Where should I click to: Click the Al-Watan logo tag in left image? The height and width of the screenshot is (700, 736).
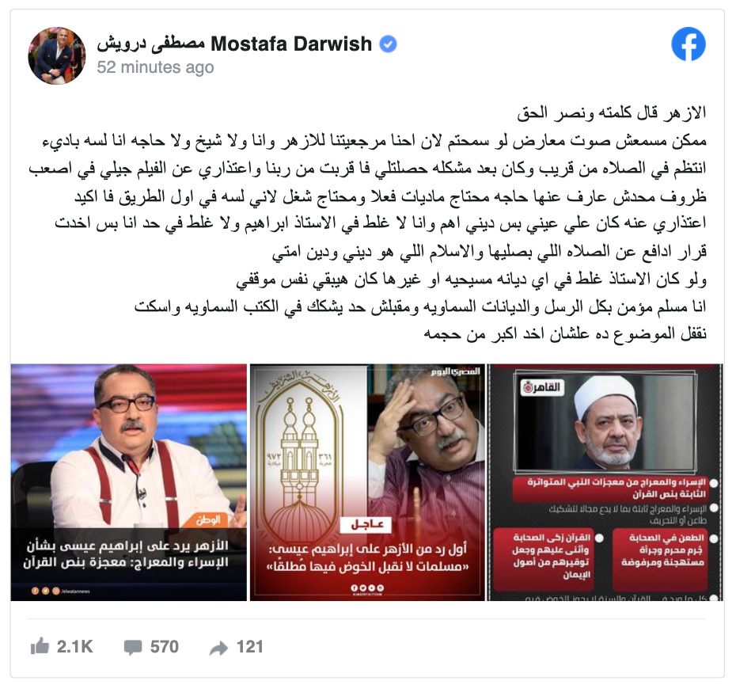click(x=209, y=520)
